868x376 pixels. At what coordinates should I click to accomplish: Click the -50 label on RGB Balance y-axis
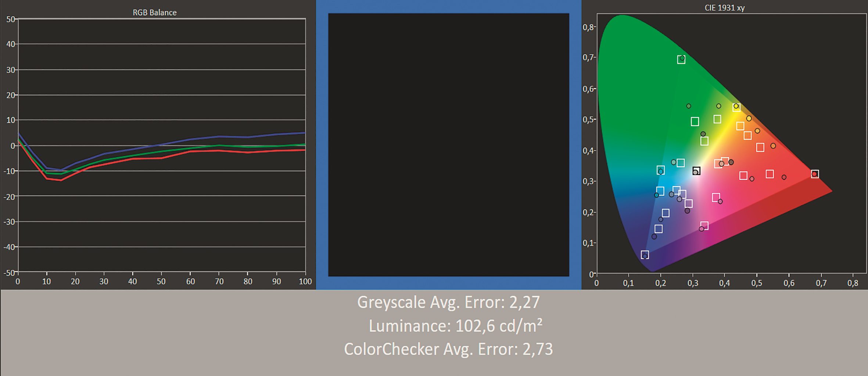click(9, 273)
